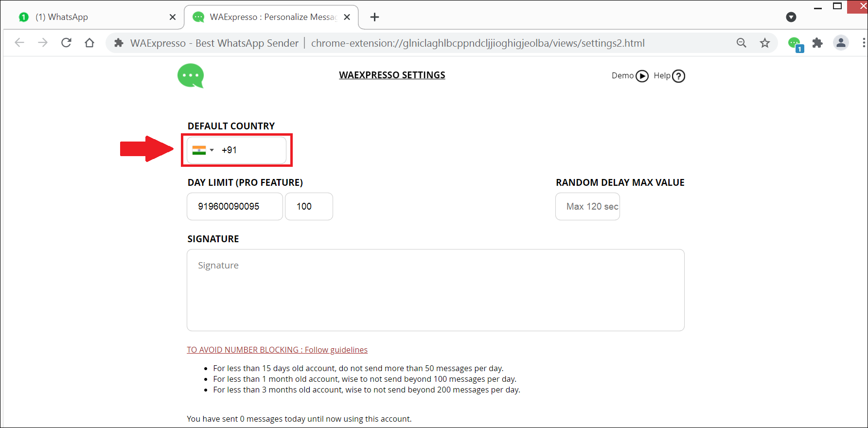This screenshot has width=868, height=428.
Task: Go to the browser home page
Action: coord(89,43)
